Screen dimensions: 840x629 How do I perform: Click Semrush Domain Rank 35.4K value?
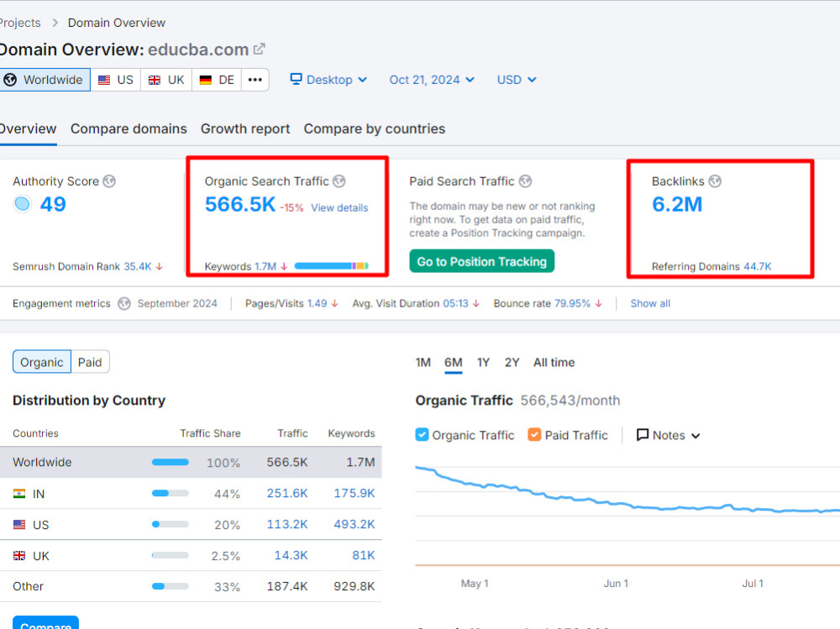pos(138,266)
